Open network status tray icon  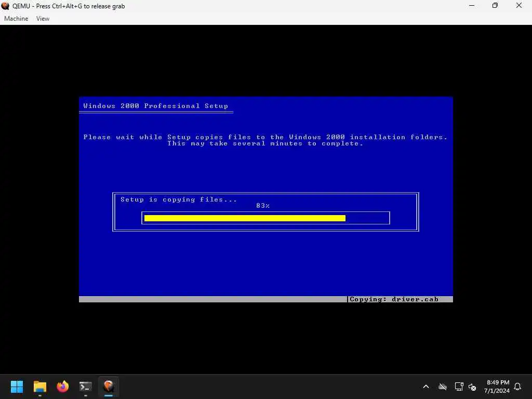[459, 387]
